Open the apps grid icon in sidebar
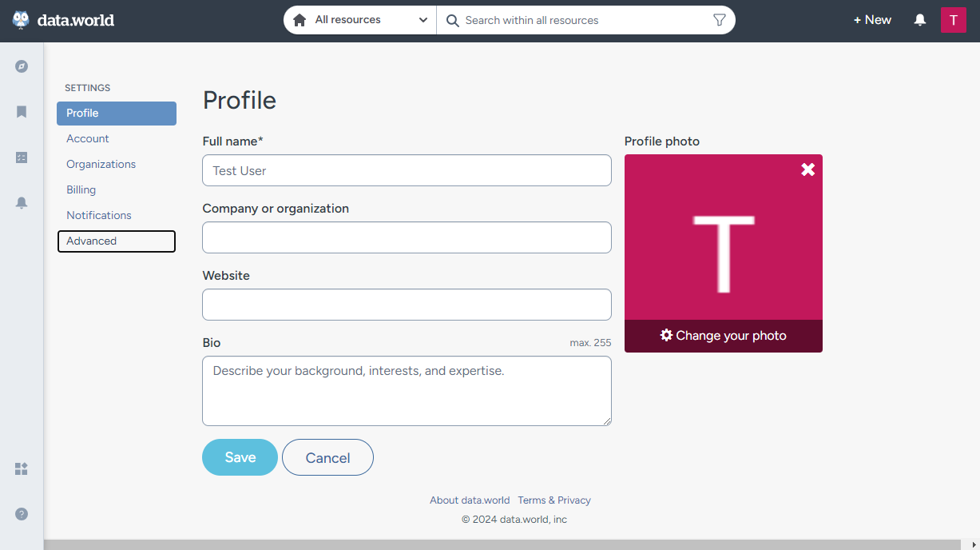The height and width of the screenshot is (550, 980). 22,468
